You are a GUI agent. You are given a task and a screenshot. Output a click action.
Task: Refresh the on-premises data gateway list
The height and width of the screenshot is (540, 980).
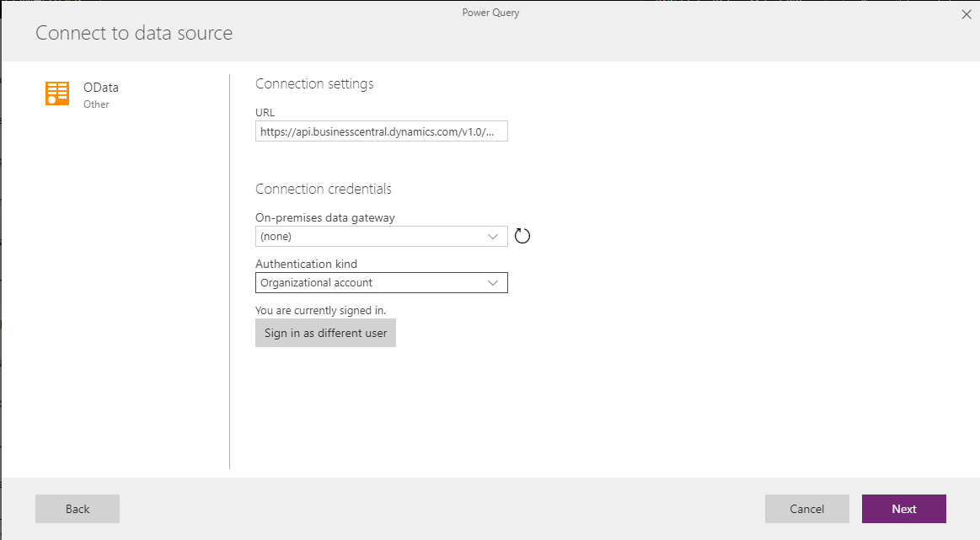(522, 236)
